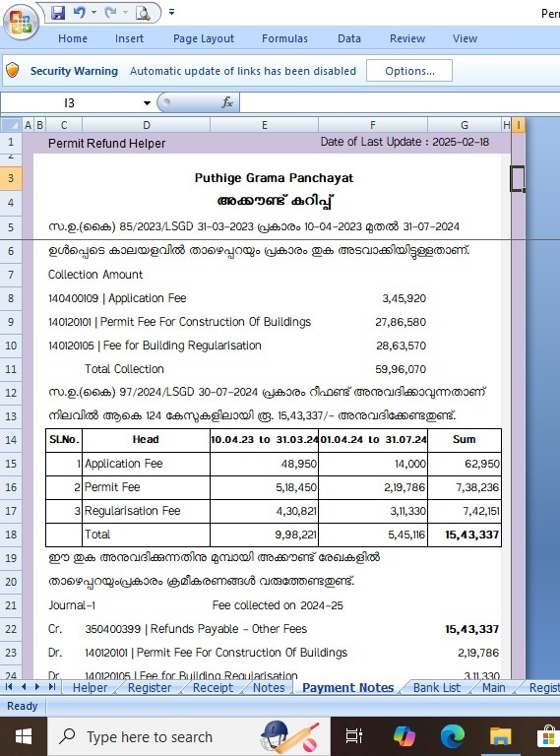Select row 18 header

click(x=11, y=535)
